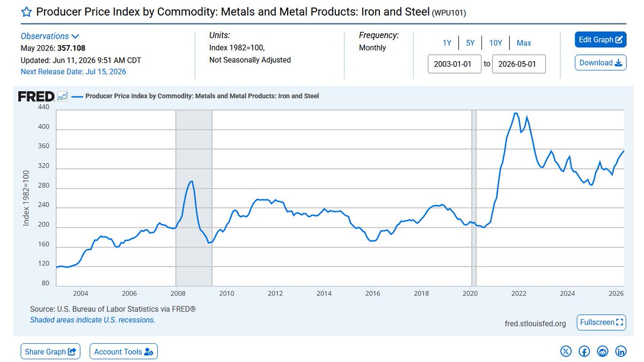Open the Next Release Date link
644x362 pixels.
point(74,71)
